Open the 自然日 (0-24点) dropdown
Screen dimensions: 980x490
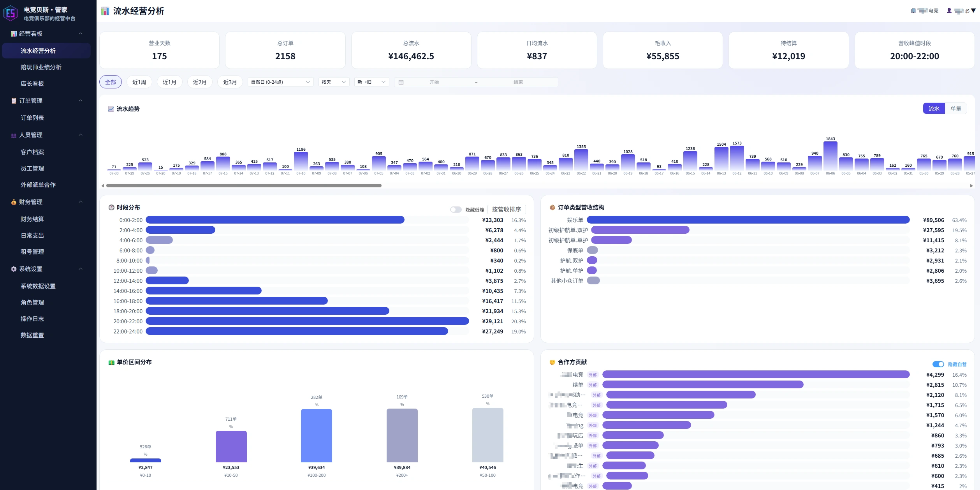(x=280, y=82)
